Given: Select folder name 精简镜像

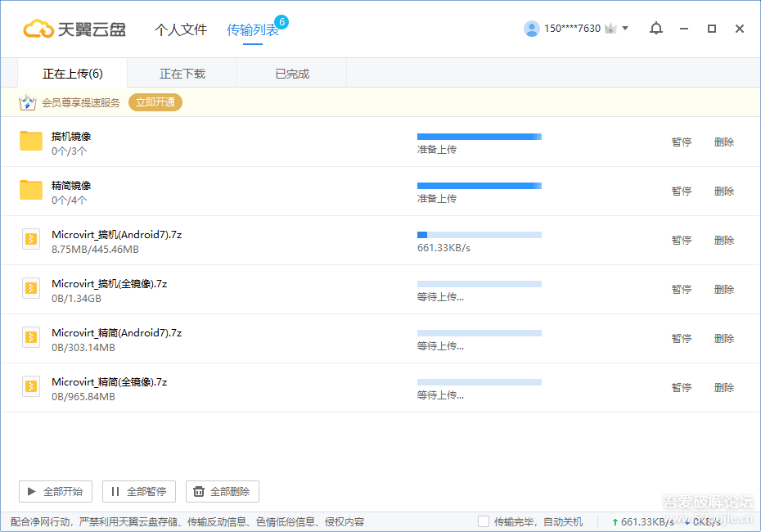Looking at the screenshot, I should click(71, 186).
